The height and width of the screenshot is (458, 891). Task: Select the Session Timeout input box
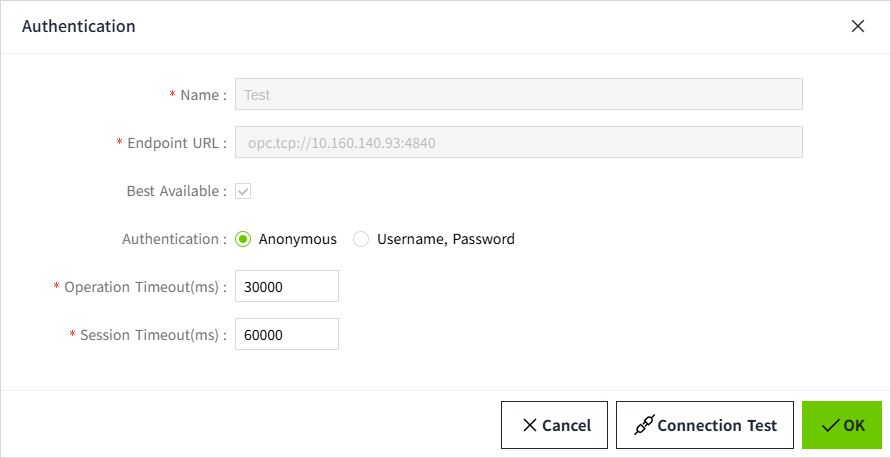[286, 335]
